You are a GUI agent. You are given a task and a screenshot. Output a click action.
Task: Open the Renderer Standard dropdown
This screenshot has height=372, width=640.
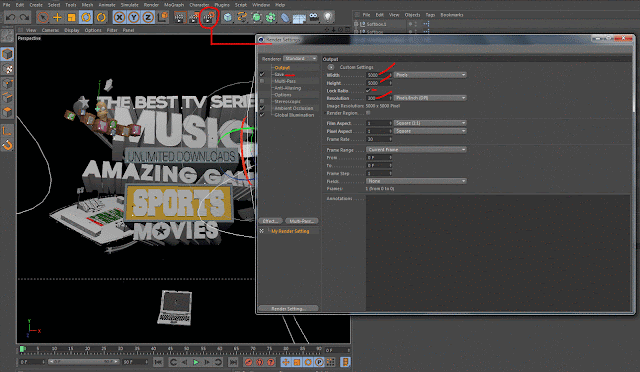tap(300, 59)
